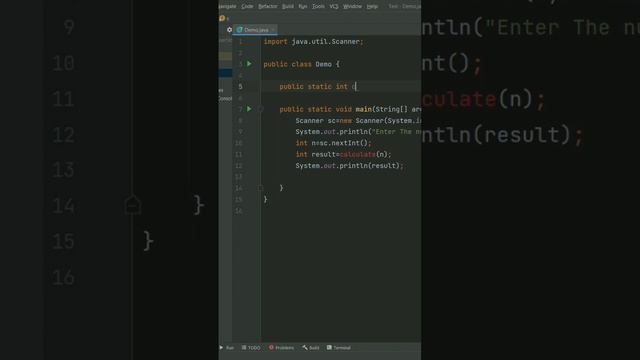Open the Build tool window at bottom
This screenshot has height=360, width=640.
pyautogui.click(x=311, y=348)
